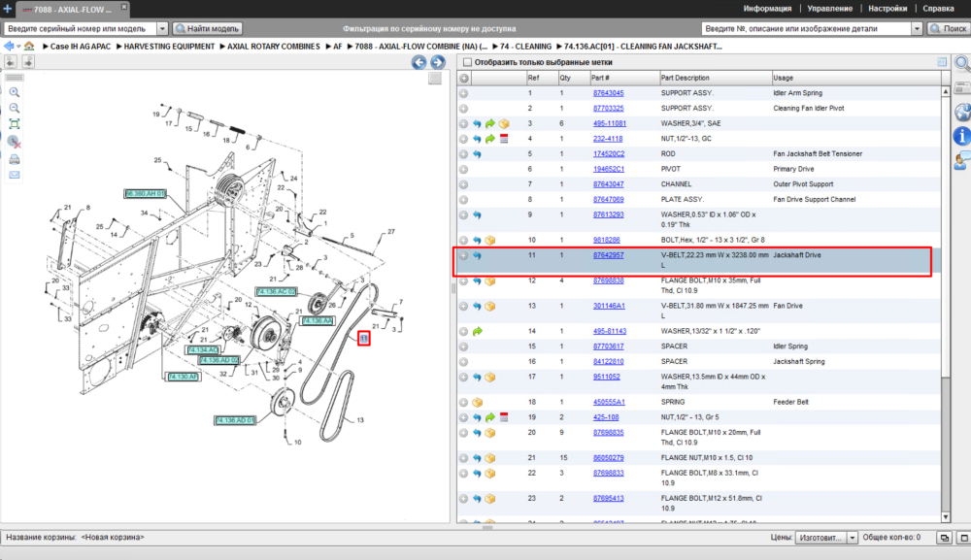Open the magnifier icon in right sidebar
The image size is (971, 560).
point(962,62)
